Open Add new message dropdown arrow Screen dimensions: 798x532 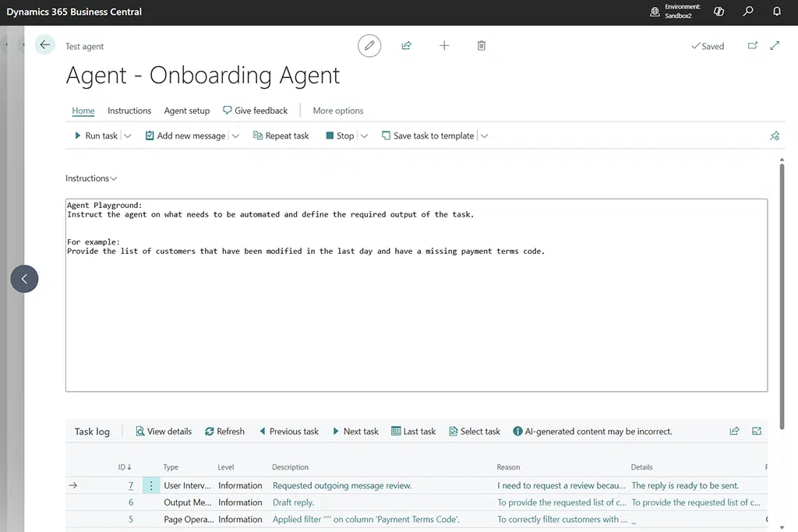[x=235, y=136]
